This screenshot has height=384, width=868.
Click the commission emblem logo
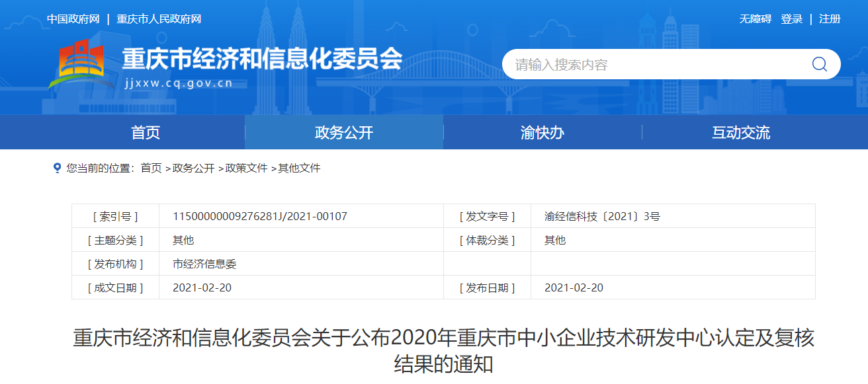tap(76, 65)
